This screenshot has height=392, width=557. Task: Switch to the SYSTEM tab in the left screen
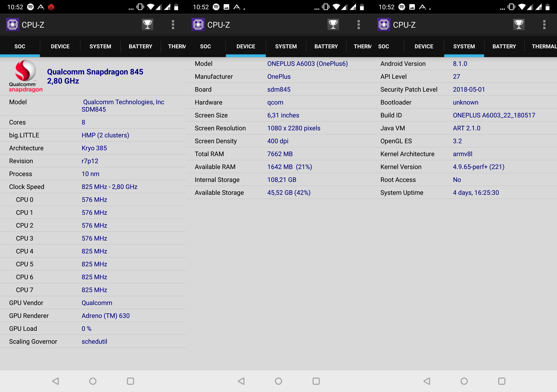coord(100,46)
